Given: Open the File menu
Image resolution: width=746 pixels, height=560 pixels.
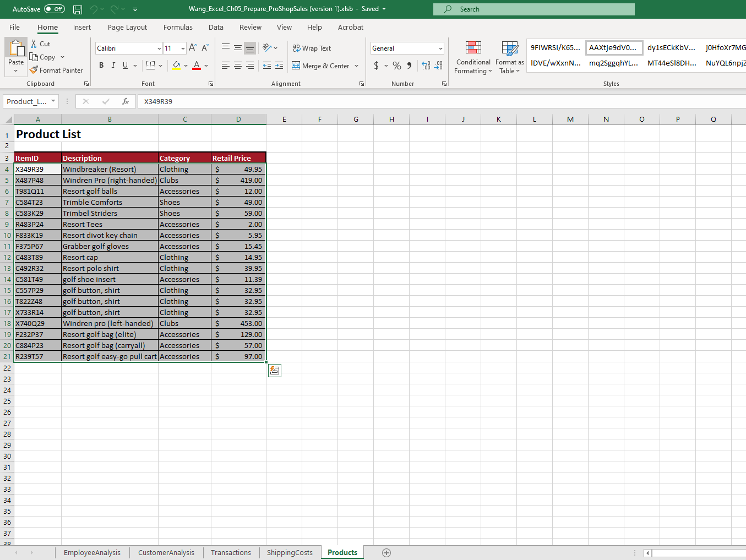Looking at the screenshot, I should coord(15,28).
